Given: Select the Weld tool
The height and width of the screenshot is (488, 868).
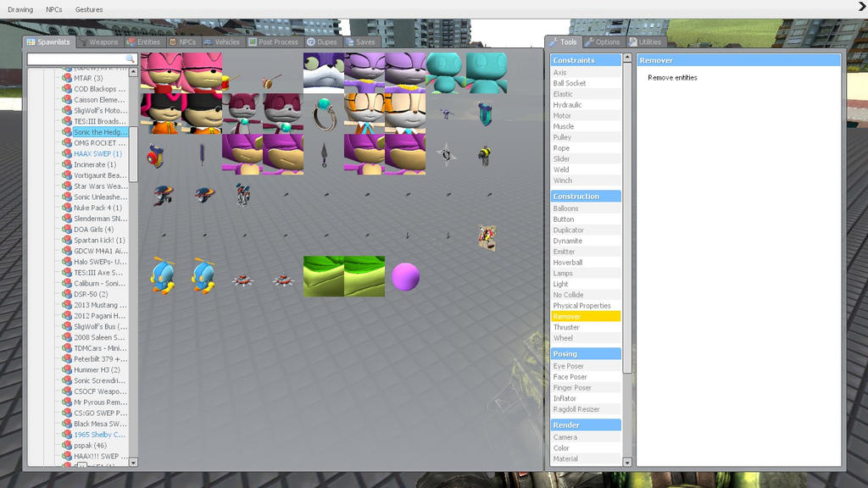Looking at the screenshot, I should coord(586,169).
